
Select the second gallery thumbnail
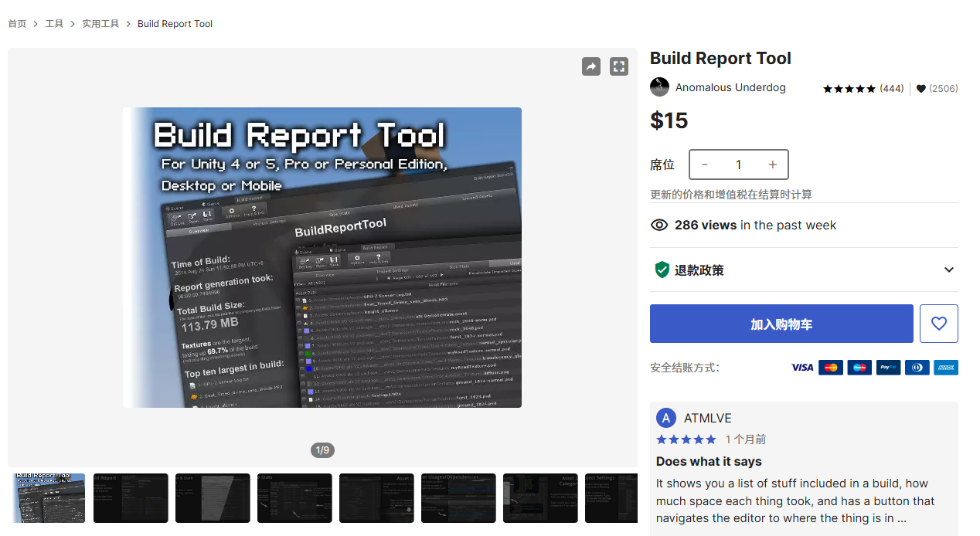coord(131,498)
